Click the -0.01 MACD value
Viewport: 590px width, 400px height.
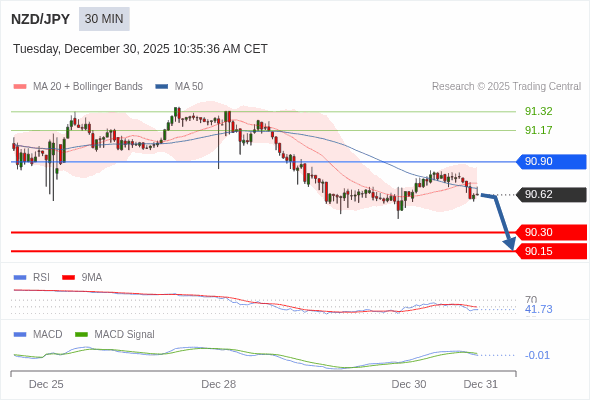[x=537, y=355]
